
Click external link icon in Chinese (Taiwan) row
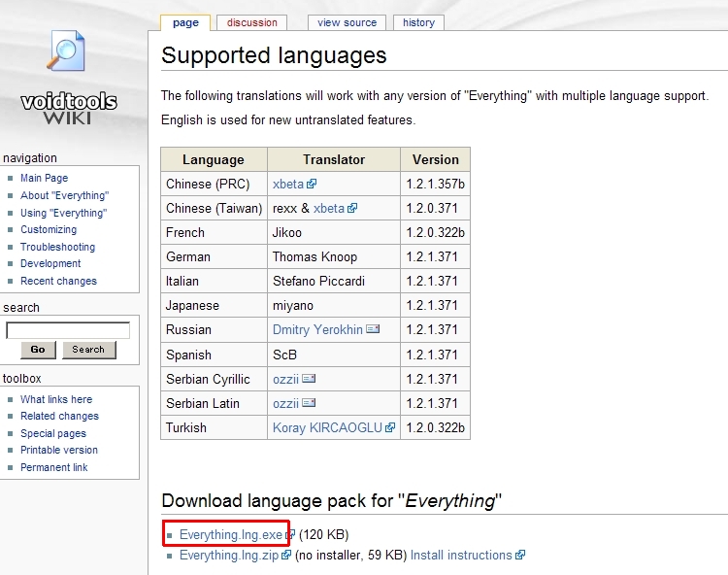click(352, 208)
